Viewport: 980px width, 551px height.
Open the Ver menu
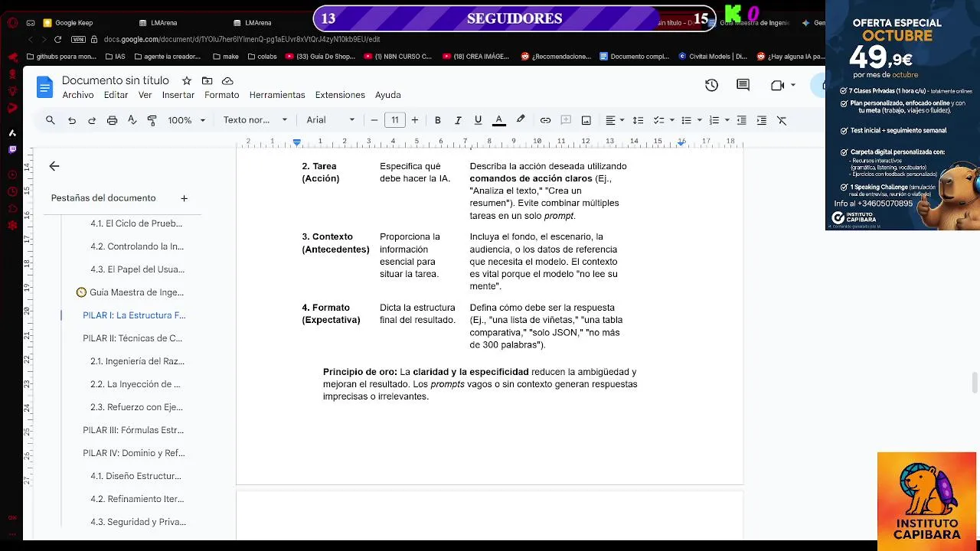click(x=145, y=95)
